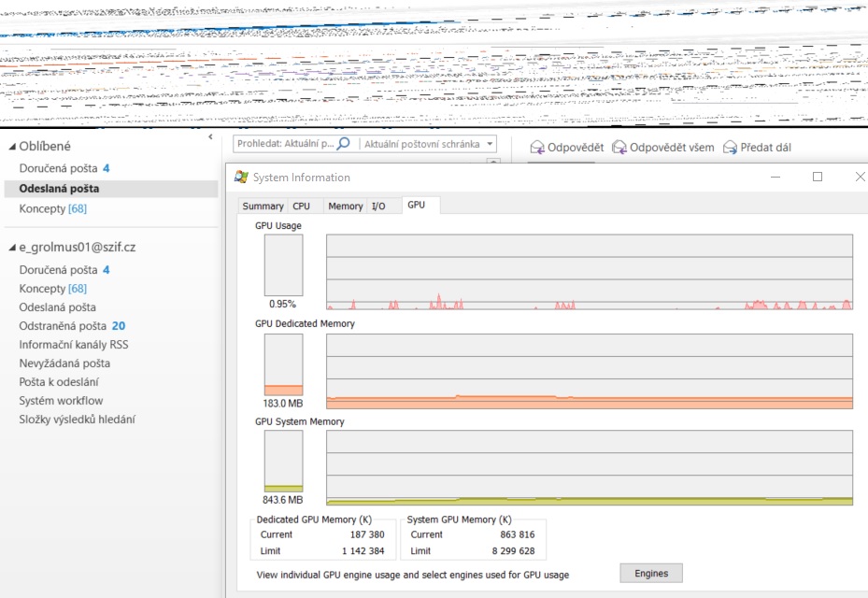Switch to the CPU tab
Image resolution: width=868 pixels, height=598 pixels.
point(301,206)
